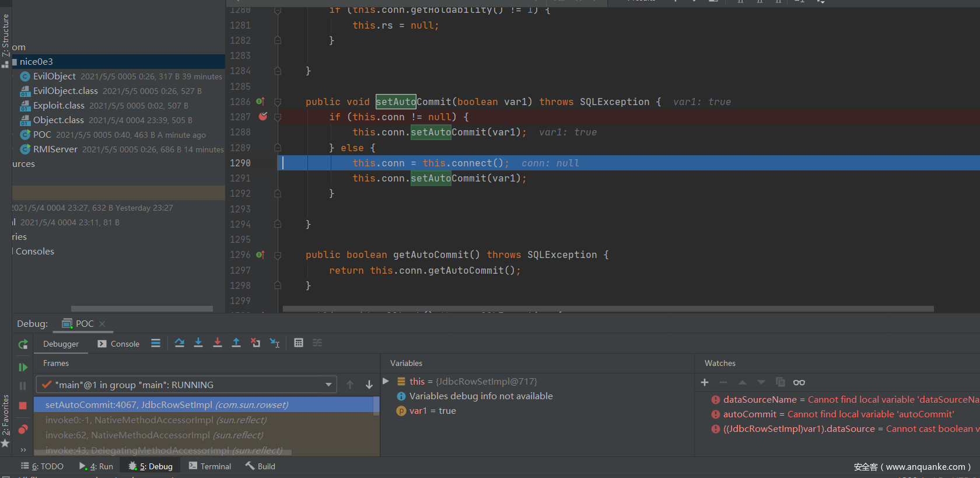Image resolution: width=980 pixels, height=478 pixels.
Task: Open the Evaluate Expression calculator icon
Action: point(299,343)
